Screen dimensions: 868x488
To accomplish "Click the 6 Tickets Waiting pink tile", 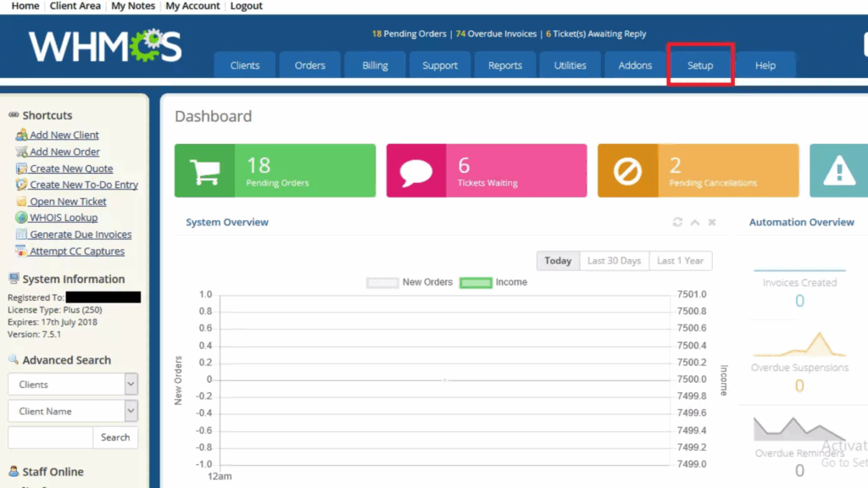I will tap(487, 170).
